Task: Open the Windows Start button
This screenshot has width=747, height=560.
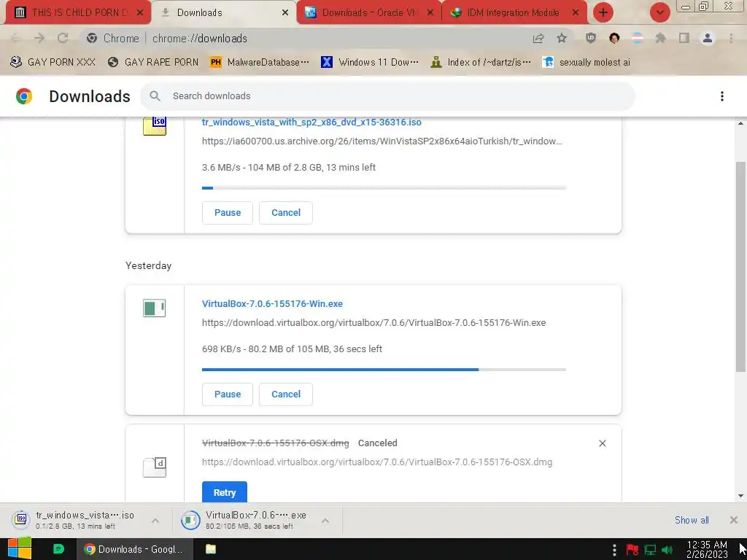Action: 20,549
